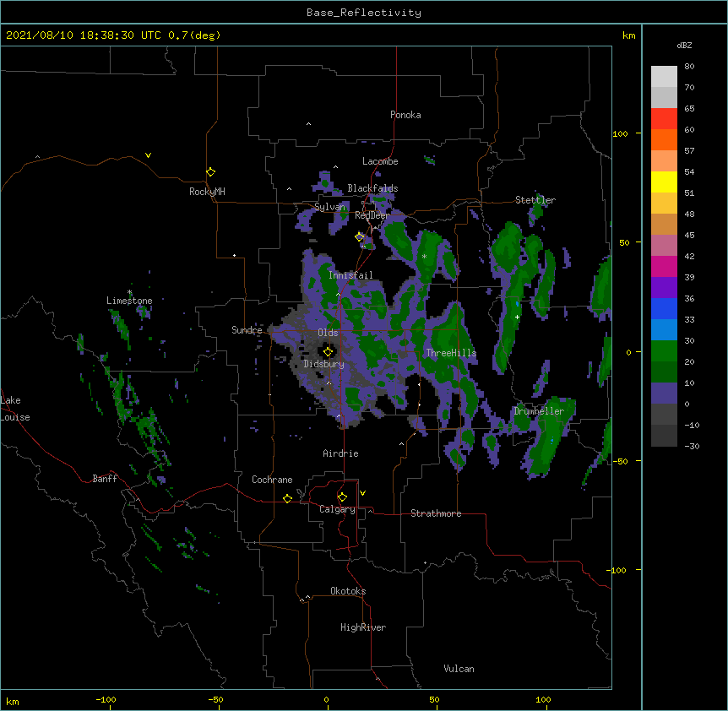Click the Sylvan label
The height and width of the screenshot is (711, 728).
pyautogui.click(x=330, y=207)
